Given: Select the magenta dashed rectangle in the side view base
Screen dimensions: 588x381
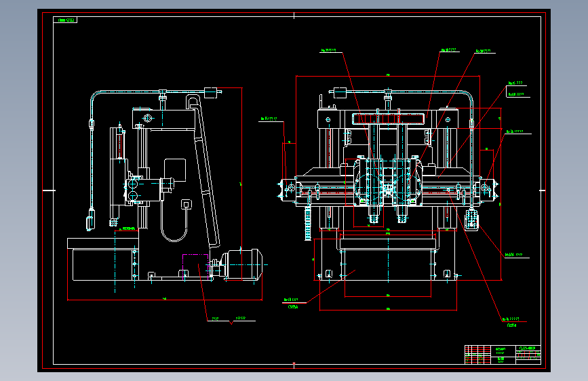Looking at the screenshot, I should [195, 266].
